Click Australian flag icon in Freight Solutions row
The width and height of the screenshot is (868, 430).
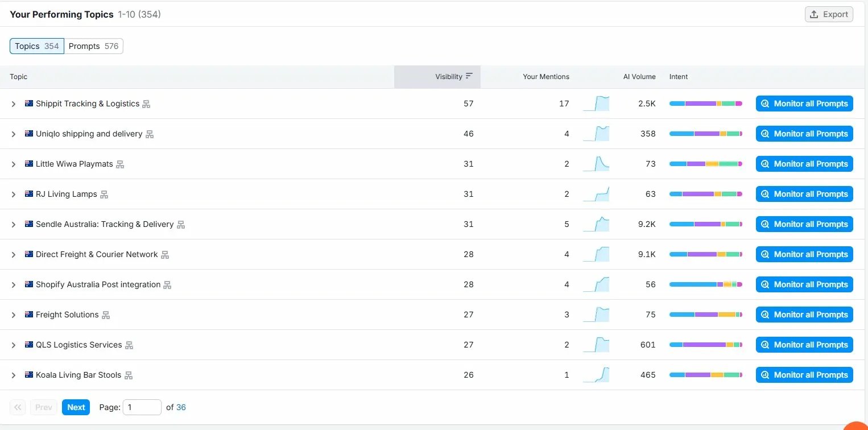pos(29,315)
